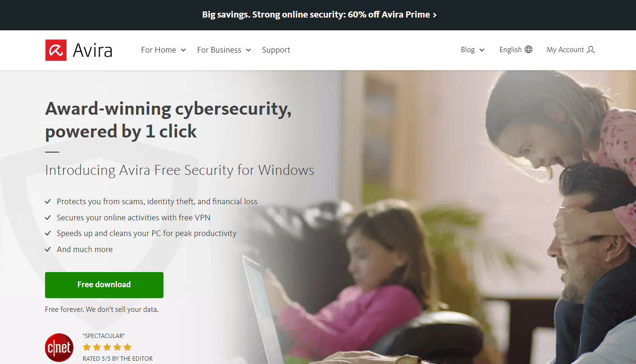Screen dimensions: 636x364
Task: Click the checkmark beside free VPN line
Action: [48, 218]
